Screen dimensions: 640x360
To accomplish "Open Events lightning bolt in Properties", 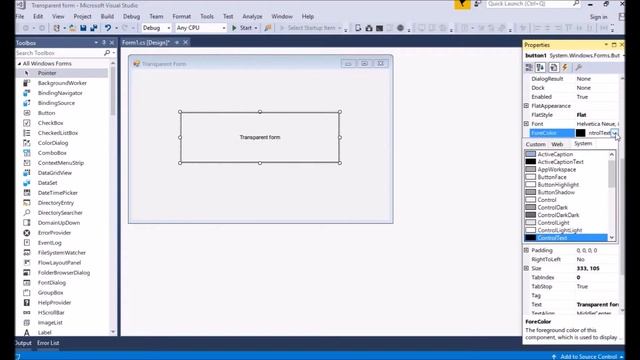I will 565,67.
